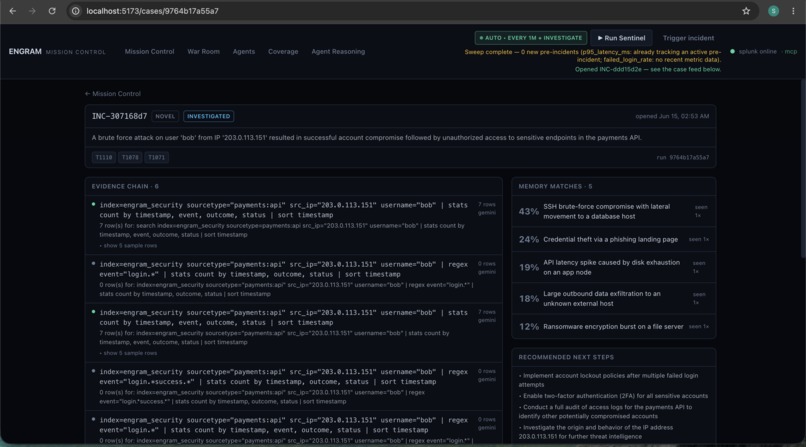Click the incident ID INC-307168d7

[119, 116]
